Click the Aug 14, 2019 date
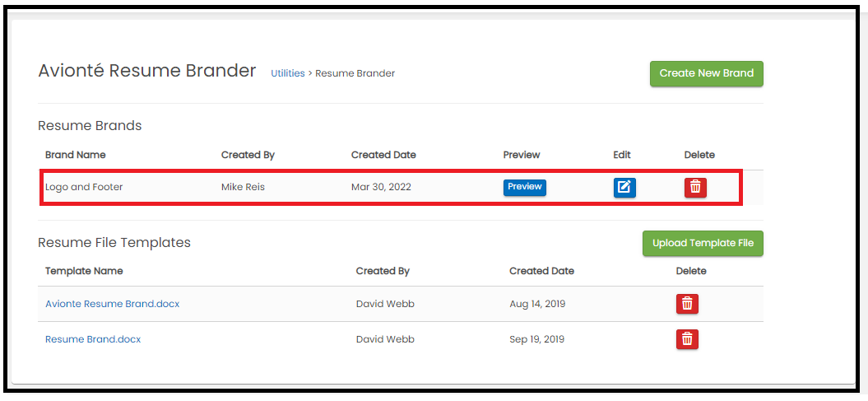The height and width of the screenshot is (401, 868). (x=537, y=304)
